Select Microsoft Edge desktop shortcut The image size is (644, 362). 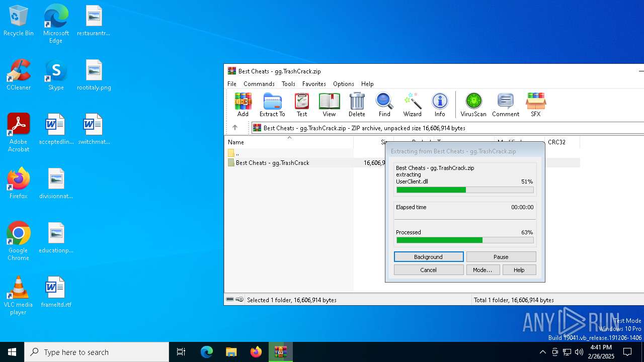[56, 24]
